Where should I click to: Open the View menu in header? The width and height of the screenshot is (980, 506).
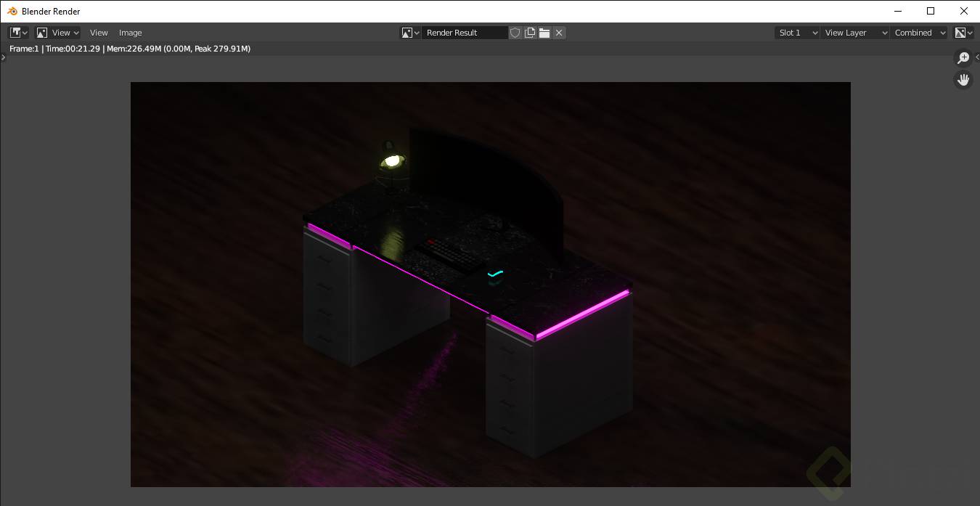99,32
